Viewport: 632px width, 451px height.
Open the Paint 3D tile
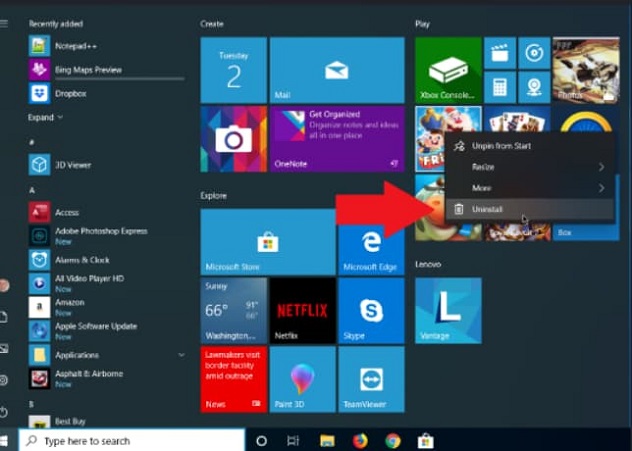click(x=303, y=379)
